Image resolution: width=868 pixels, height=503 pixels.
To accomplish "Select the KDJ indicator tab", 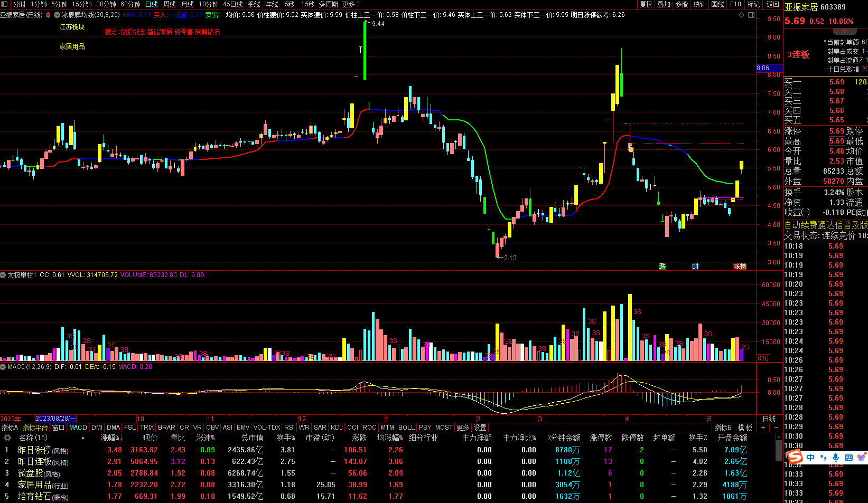I will tap(337, 428).
